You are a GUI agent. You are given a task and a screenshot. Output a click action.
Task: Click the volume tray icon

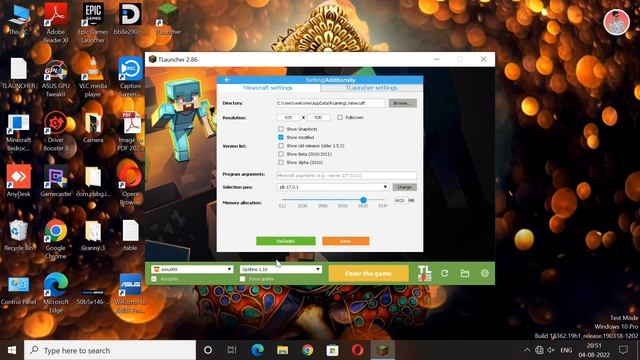551,350
